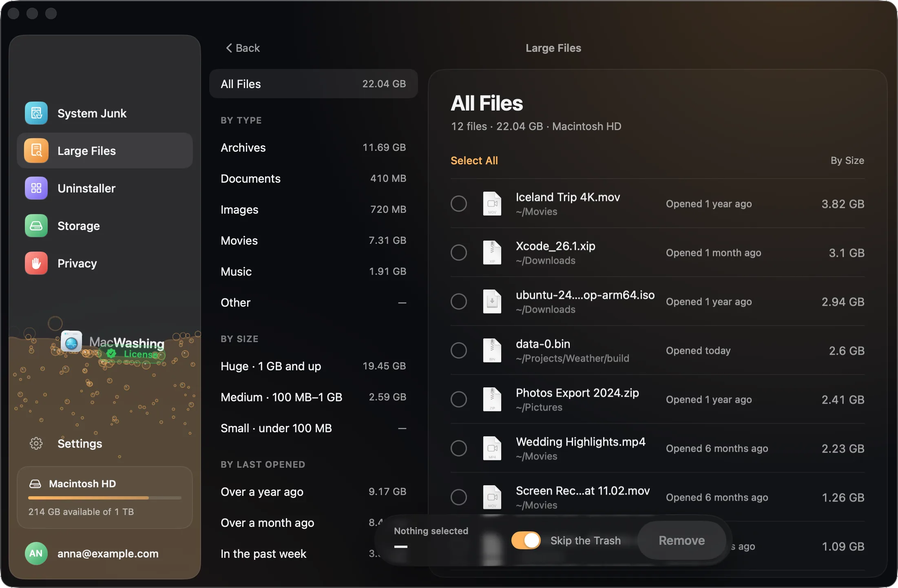Click the Screen Rec mov file icon
Image resolution: width=898 pixels, height=588 pixels.
pos(492,497)
